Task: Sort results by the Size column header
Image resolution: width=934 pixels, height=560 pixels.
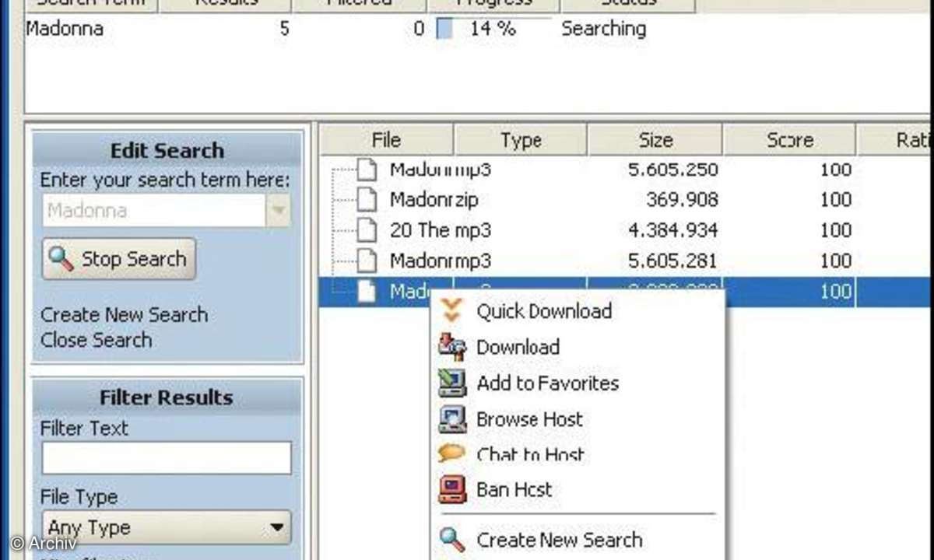Action: pos(655,140)
